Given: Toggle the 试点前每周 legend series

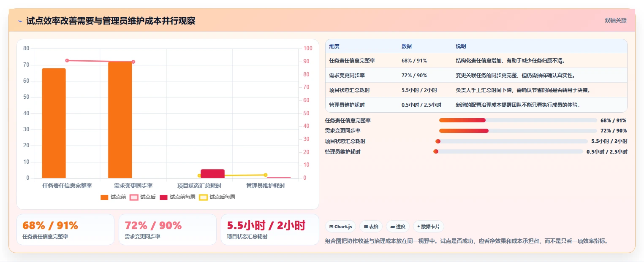Looking at the screenshot, I should (177, 197).
